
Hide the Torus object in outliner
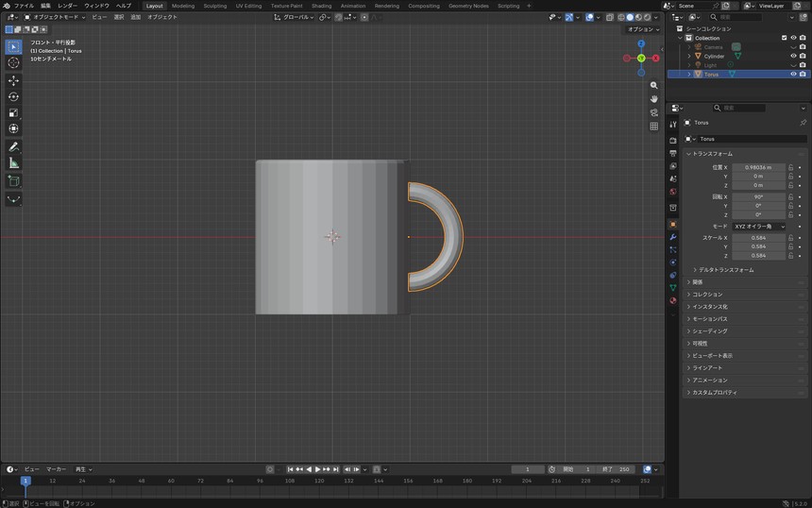[793, 74]
